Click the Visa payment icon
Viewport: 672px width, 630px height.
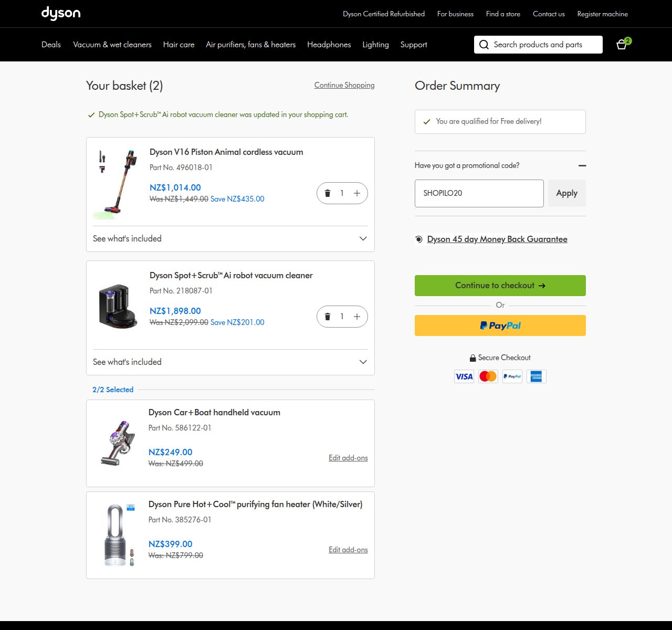coord(464,376)
